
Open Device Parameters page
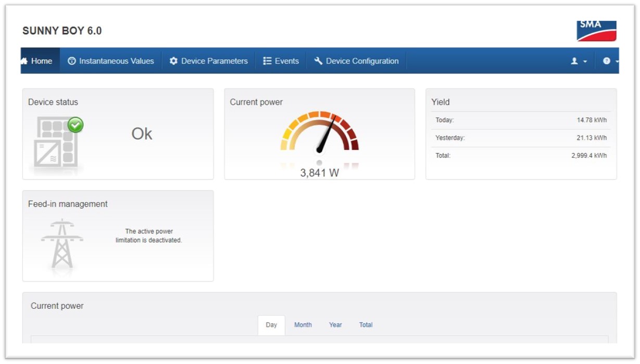208,61
